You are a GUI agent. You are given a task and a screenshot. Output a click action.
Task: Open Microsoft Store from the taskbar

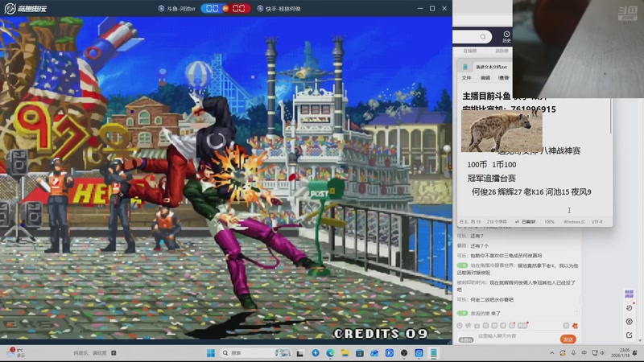tap(360, 353)
